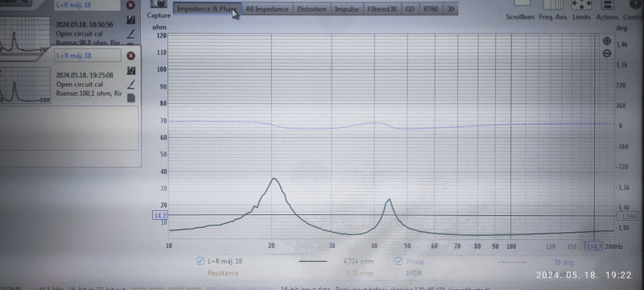Open the Limits graph settings
Viewport: 644px width, 290px height.
pos(581,5)
